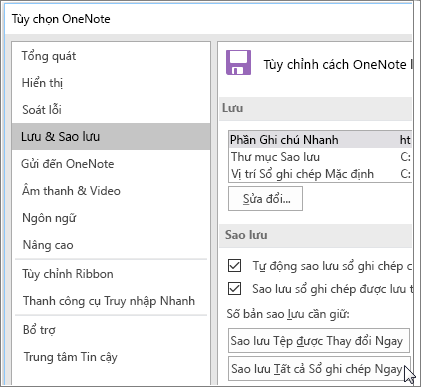Select the Thư mục Sao lưu row

(x=320, y=157)
